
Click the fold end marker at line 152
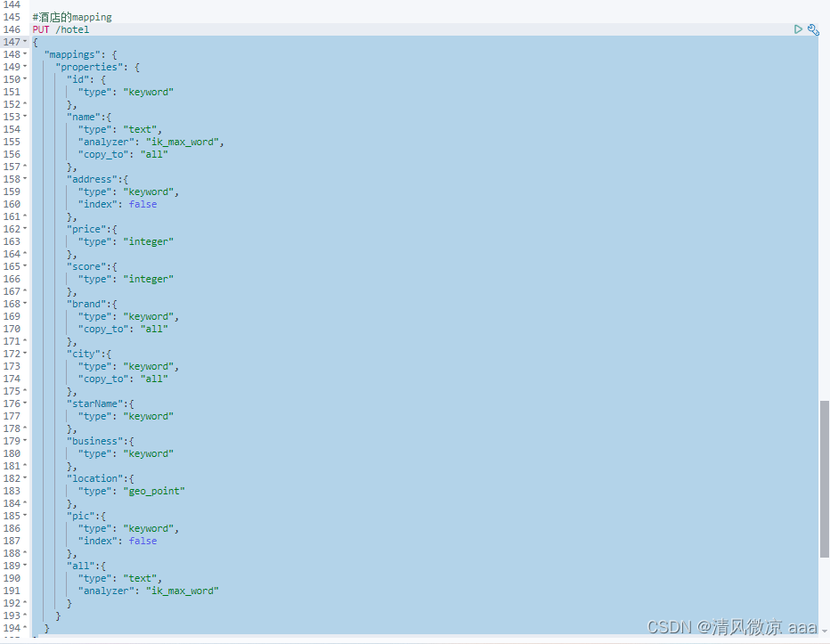pyautogui.click(x=25, y=104)
